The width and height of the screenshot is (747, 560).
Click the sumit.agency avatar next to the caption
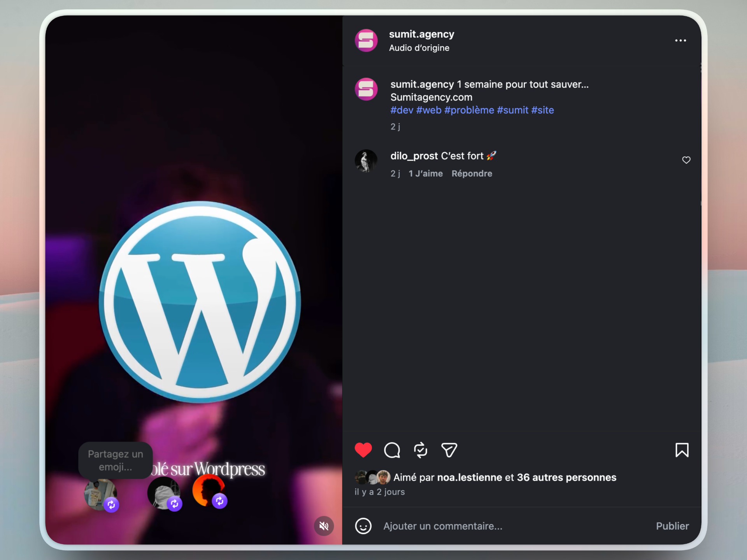pyautogui.click(x=366, y=89)
